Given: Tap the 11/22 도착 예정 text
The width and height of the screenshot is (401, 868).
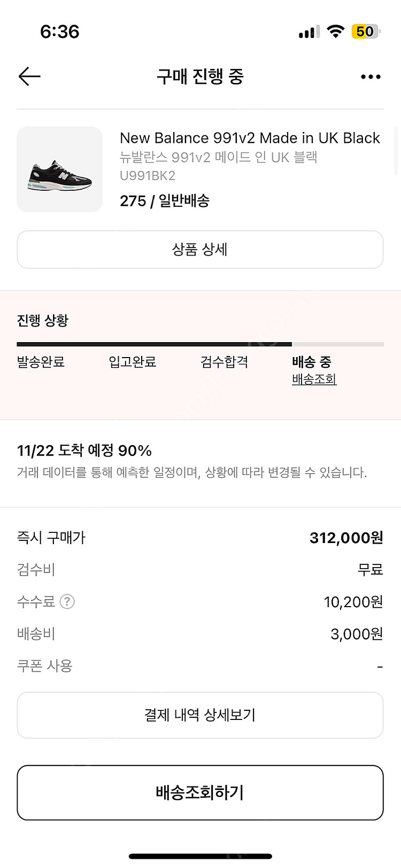Looking at the screenshot, I should (84, 451).
